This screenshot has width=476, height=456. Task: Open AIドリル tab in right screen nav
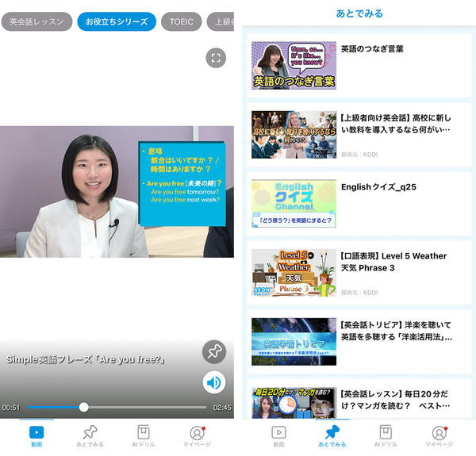386,435
